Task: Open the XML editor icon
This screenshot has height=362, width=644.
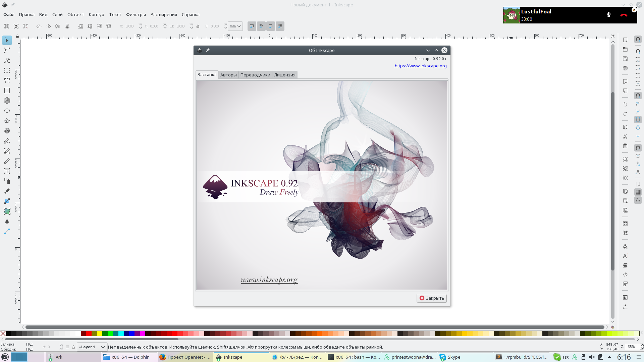Action: [625, 275]
